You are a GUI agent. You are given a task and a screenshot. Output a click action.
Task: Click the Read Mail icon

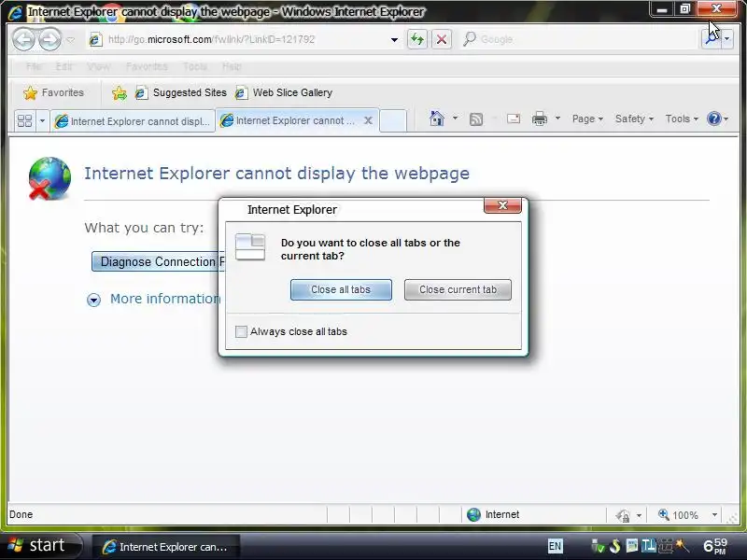pyautogui.click(x=513, y=119)
